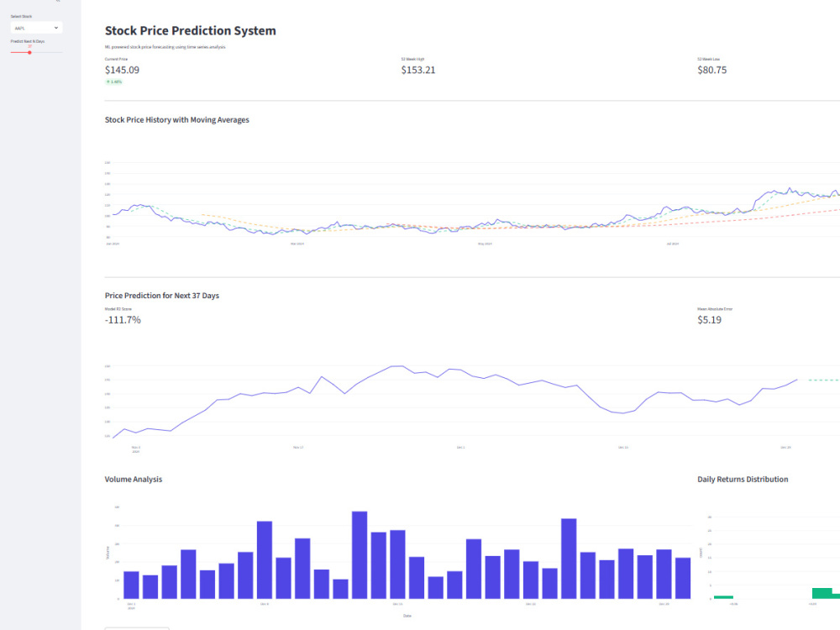This screenshot has height=630, width=840.
Task: Click the unfilled slider track right of the handle
Action: [x=47, y=52]
